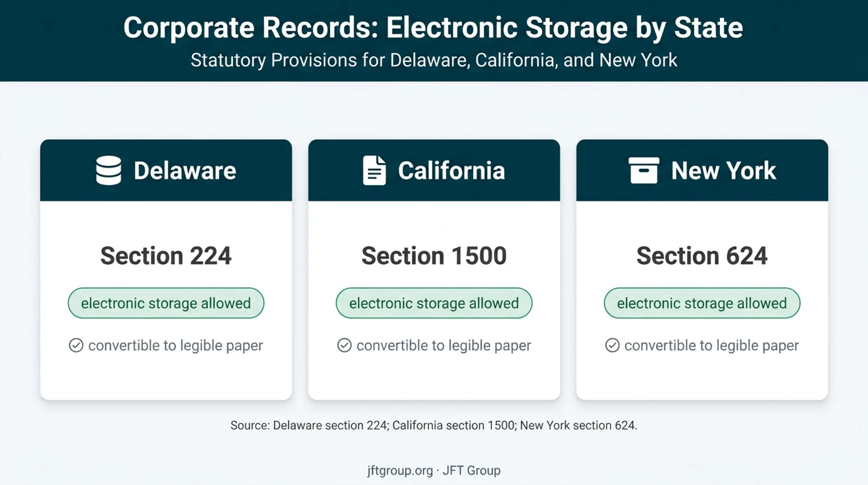The image size is (868, 485).
Task: Click the Section 624 heading
Action: [702, 256]
